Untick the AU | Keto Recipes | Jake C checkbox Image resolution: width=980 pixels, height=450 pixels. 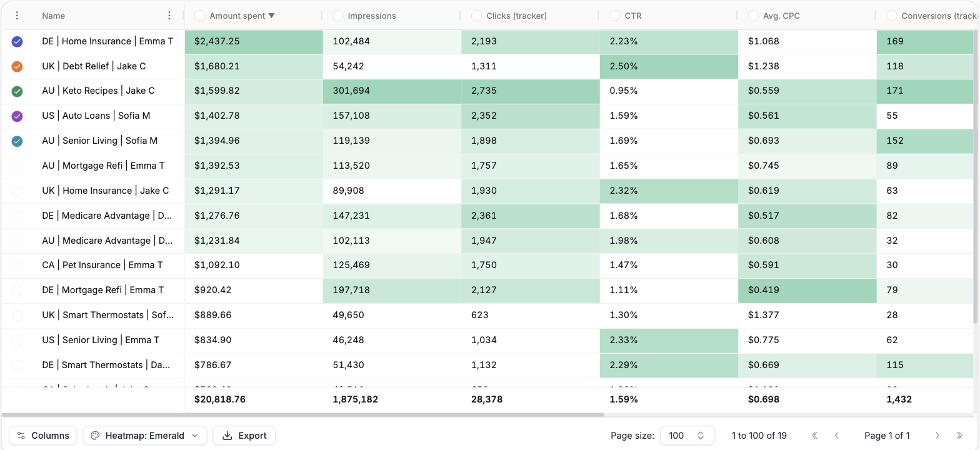pos(17,91)
